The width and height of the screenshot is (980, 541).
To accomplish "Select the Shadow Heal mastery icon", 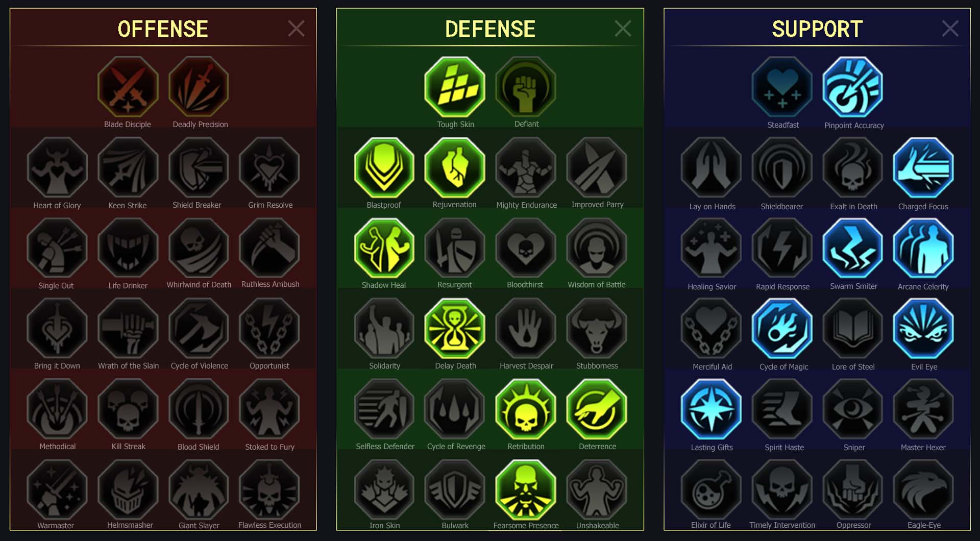I will point(384,248).
